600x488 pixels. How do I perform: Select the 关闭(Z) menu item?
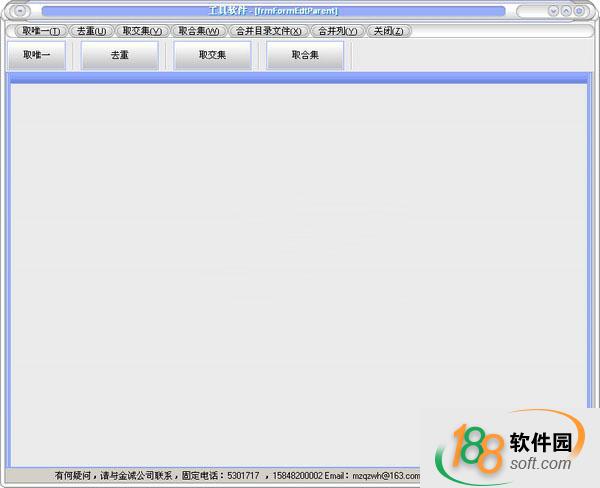point(388,31)
